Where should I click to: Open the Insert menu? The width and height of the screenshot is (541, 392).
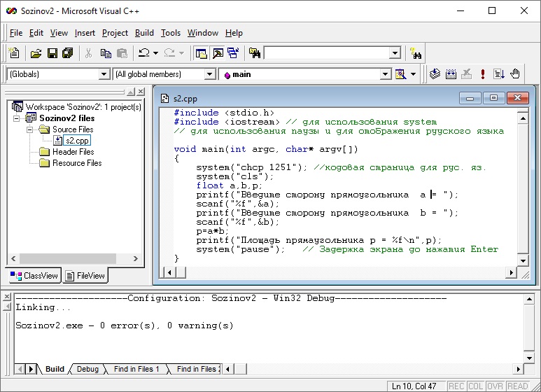(x=85, y=33)
